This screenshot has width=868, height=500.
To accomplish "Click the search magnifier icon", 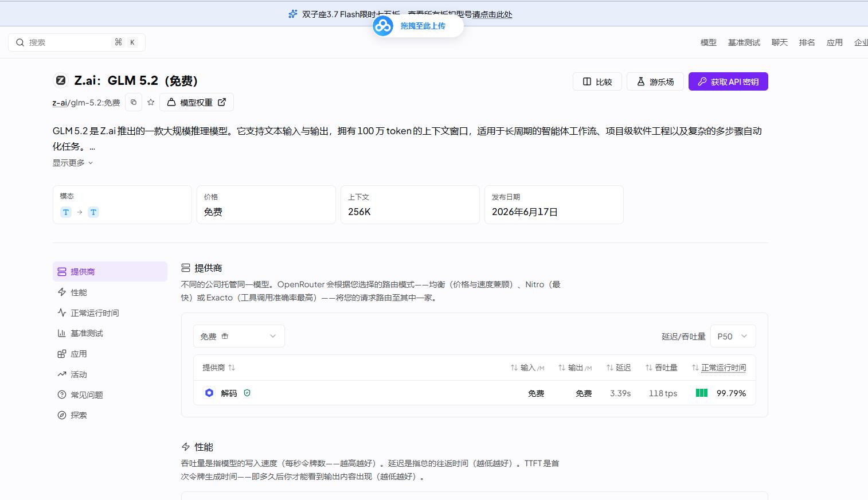I will click(x=20, y=42).
